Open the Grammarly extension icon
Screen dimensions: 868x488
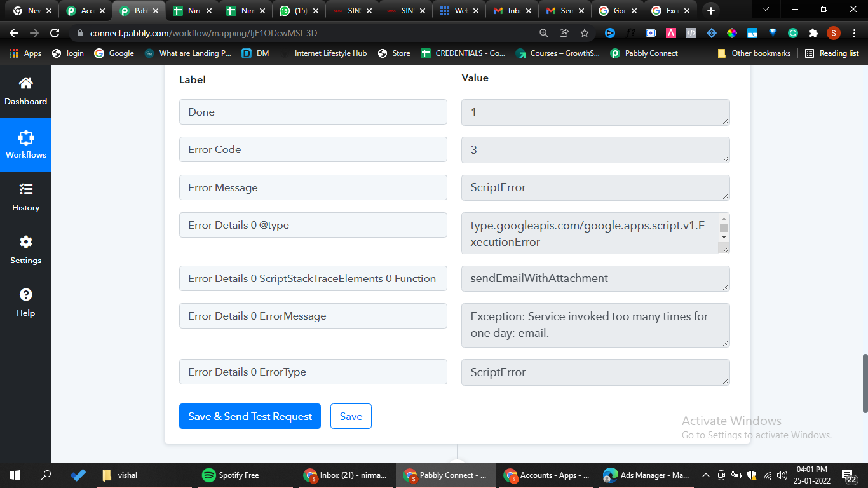click(793, 33)
